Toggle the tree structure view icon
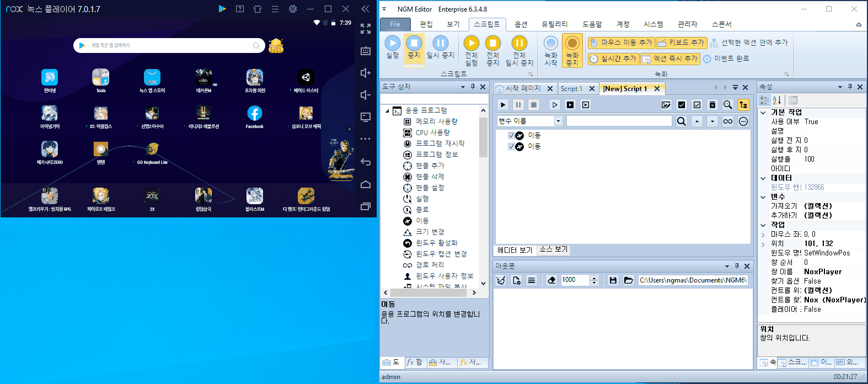This screenshot has height=384, width=868. click(743, 105)
